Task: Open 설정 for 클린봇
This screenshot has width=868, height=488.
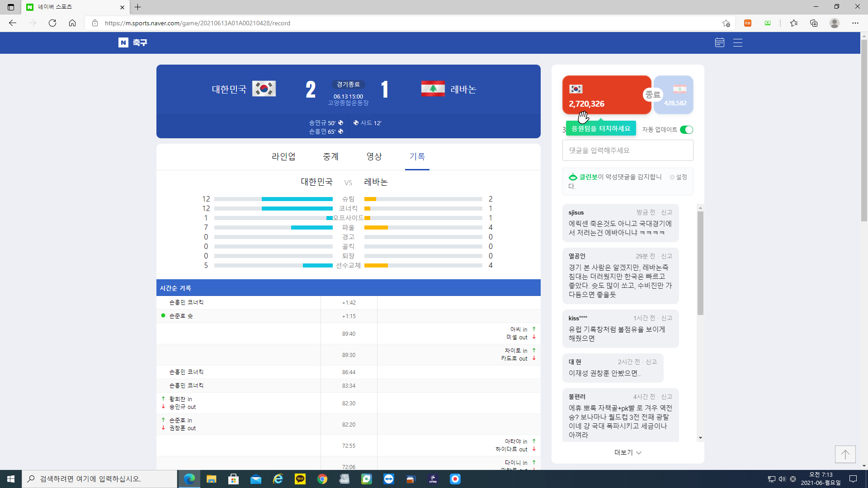Action: [x=678, y=177]
